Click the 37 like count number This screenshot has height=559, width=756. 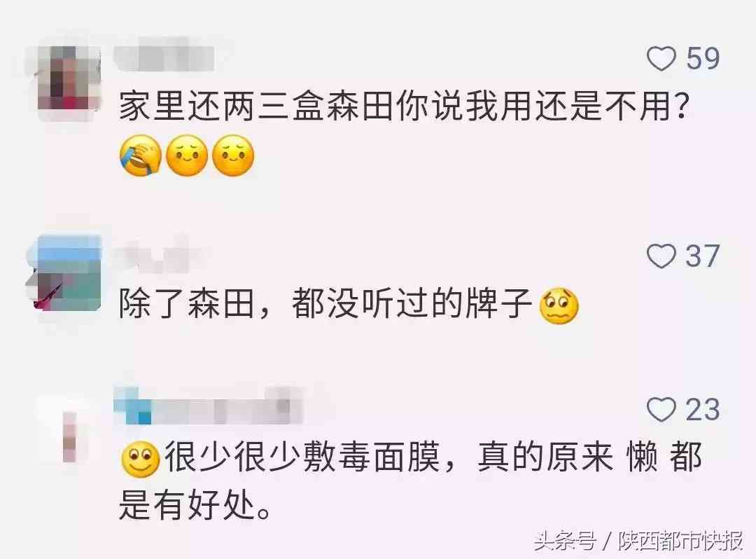pos(703,256)
